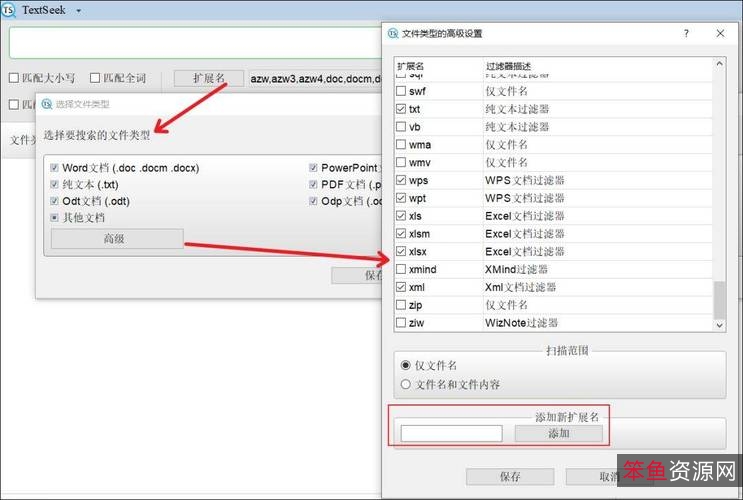The height and width of the screenshot is (500, 743).
Task: Click the 扩展名 button in main window
Action: point(208,78)
